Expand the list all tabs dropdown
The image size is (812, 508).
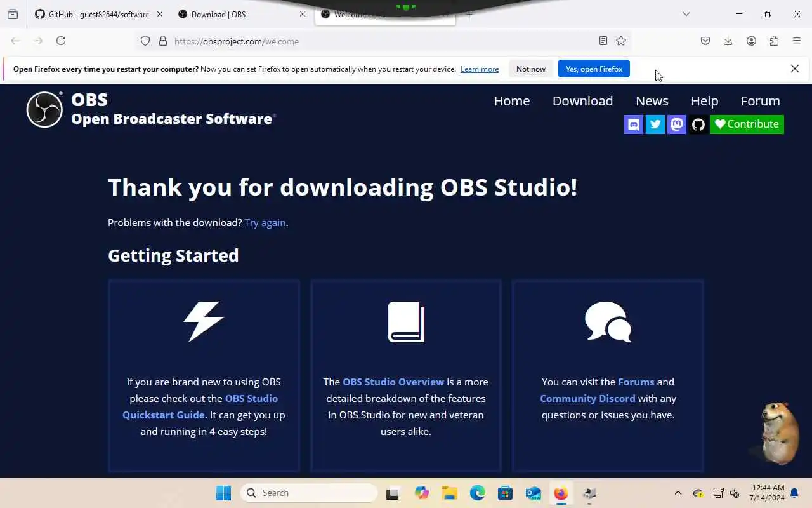coord(686,14)
